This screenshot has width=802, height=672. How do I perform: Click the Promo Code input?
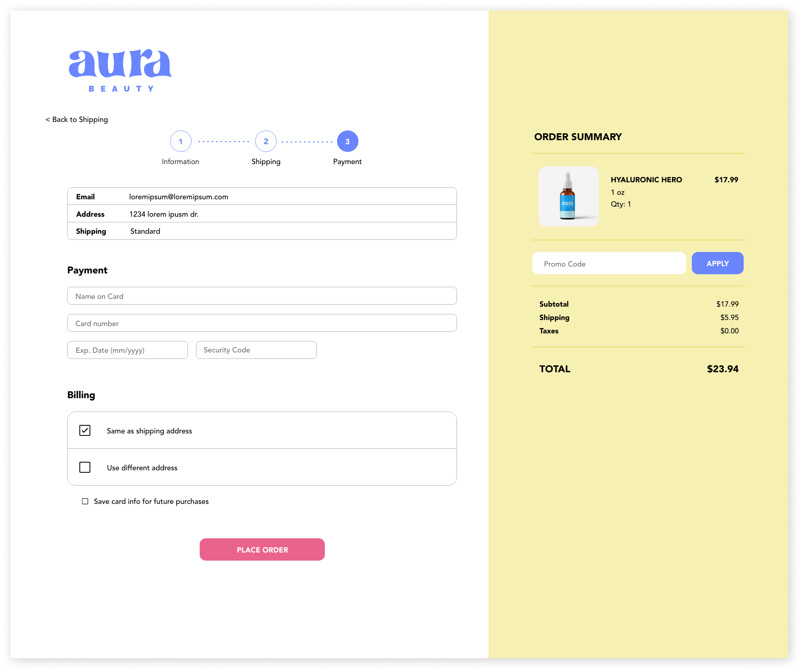coord(609,264)
